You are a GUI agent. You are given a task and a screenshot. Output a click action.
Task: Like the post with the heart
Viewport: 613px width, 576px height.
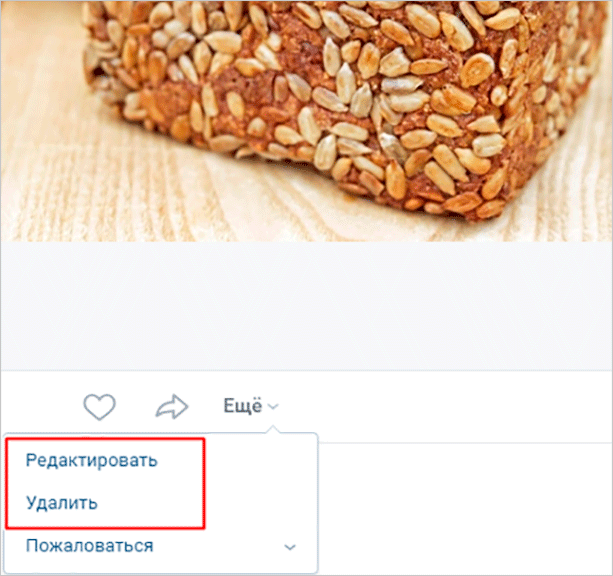pos(99,406)
